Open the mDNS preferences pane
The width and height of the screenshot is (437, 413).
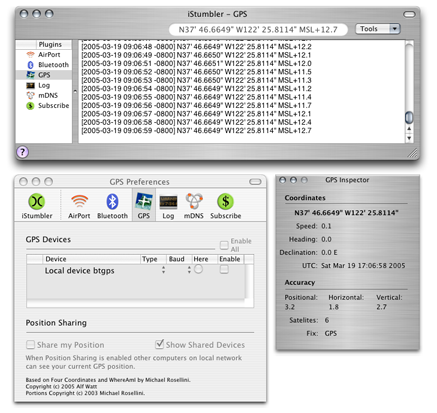pyautogui.click(x=194, y=206)
